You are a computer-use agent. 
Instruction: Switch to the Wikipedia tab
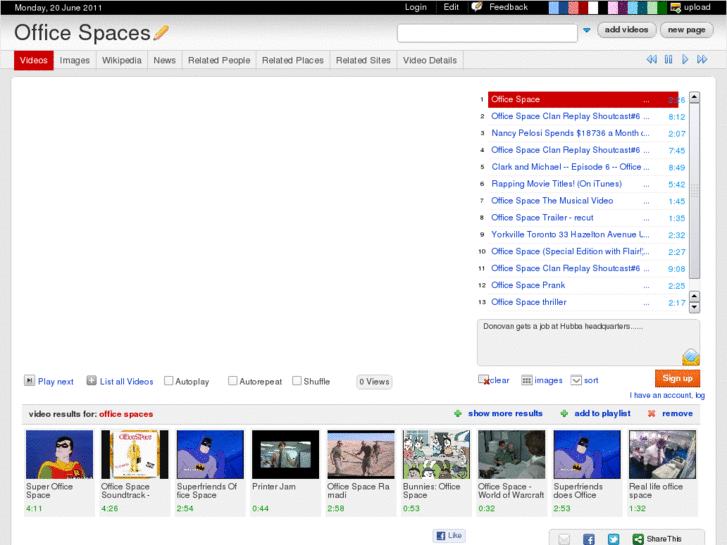pos(122,60)
